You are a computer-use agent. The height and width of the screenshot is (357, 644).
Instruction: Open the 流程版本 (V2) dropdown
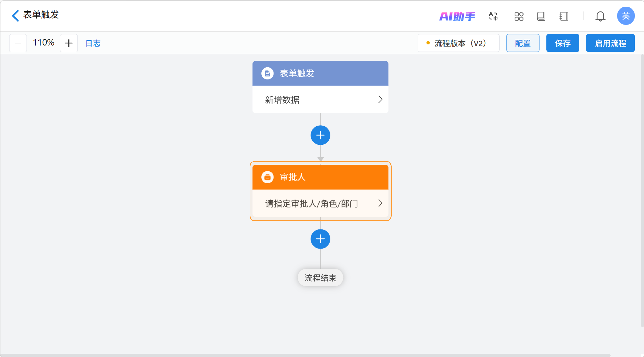[x=458, y=43]
